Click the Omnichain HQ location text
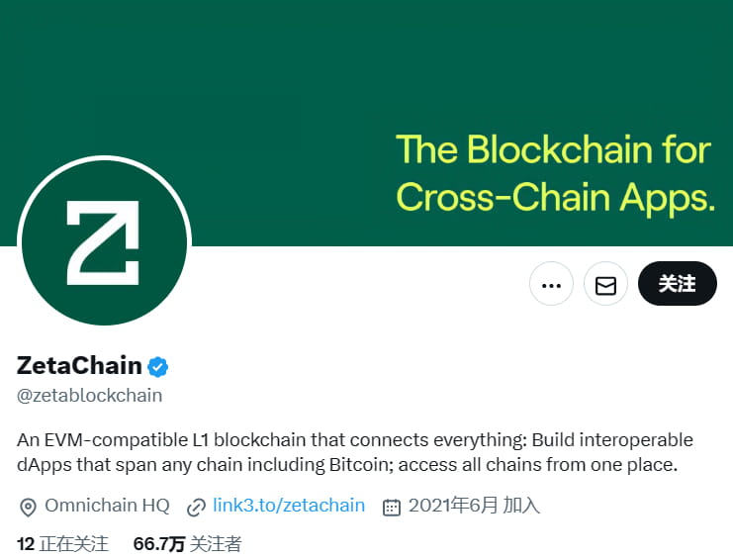This screenshot has width=733, height=560. (x=107, y=506)
